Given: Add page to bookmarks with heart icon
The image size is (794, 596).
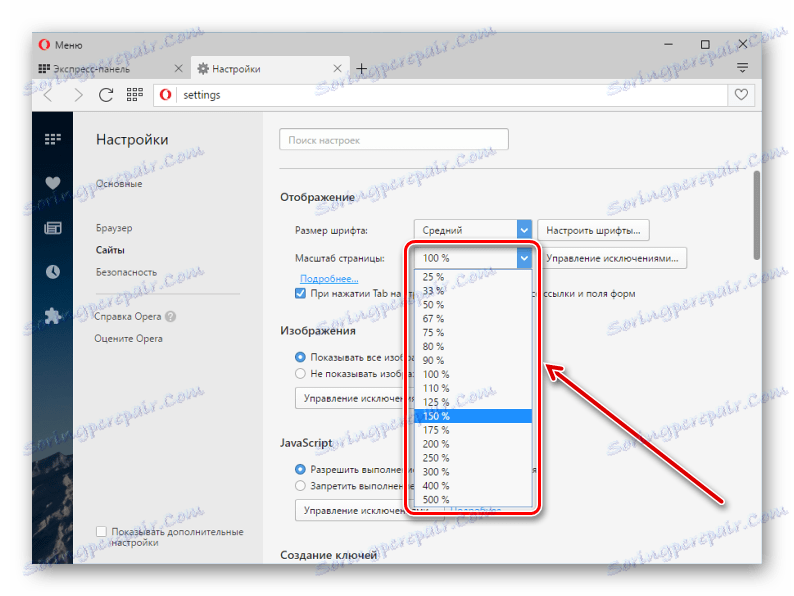Looking at the screenshot, I should tap(741, 95).
